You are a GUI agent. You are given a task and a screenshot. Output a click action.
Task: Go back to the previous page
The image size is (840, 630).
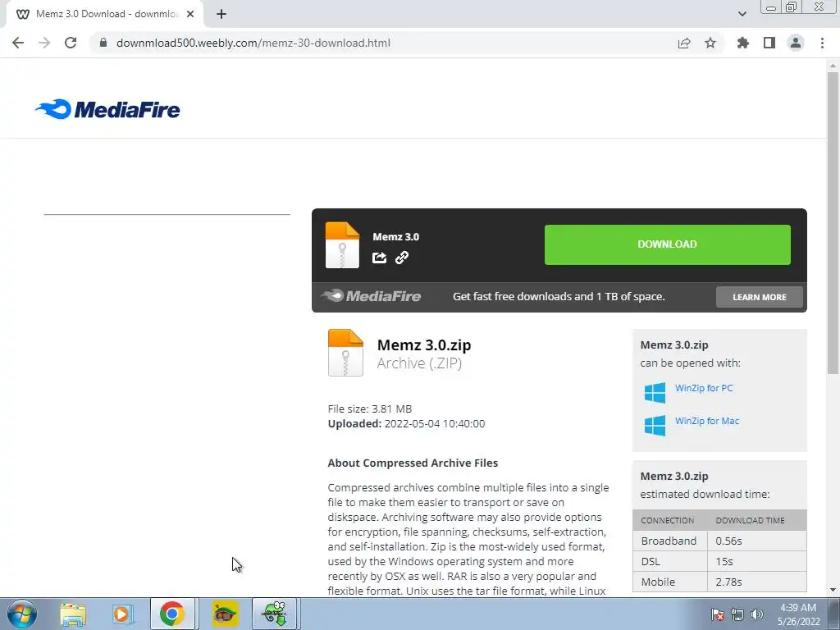coord(18,43)
